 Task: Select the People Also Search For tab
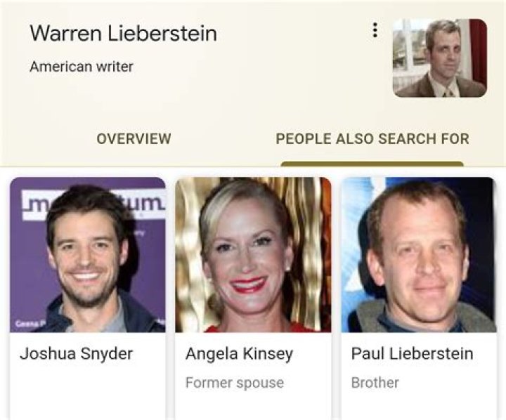(x=372, y=138)
